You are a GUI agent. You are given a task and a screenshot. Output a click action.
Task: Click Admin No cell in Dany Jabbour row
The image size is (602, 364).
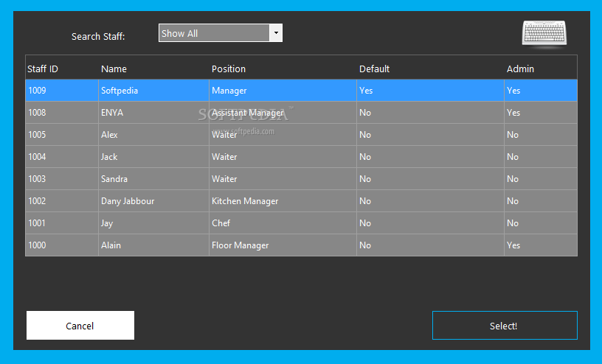[x=541, y=201]
